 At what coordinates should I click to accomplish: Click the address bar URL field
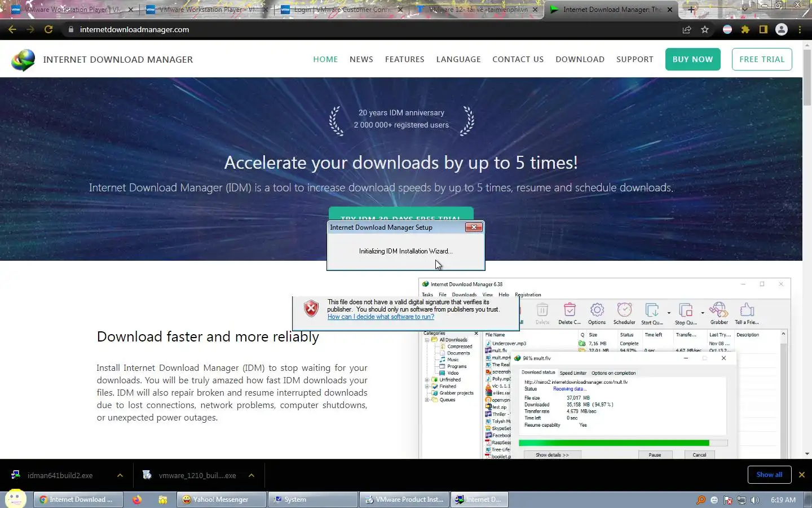pyautogui.click(x=372, y=29)
